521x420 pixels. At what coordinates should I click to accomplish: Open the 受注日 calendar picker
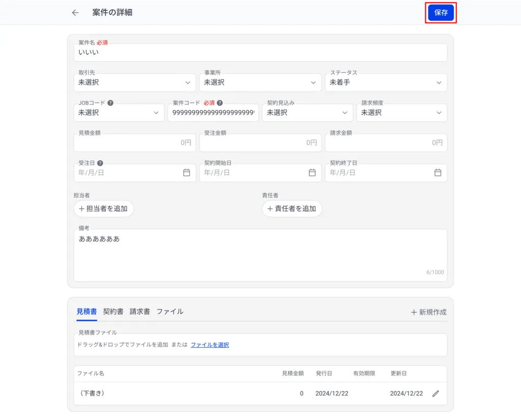coord(186,173)
